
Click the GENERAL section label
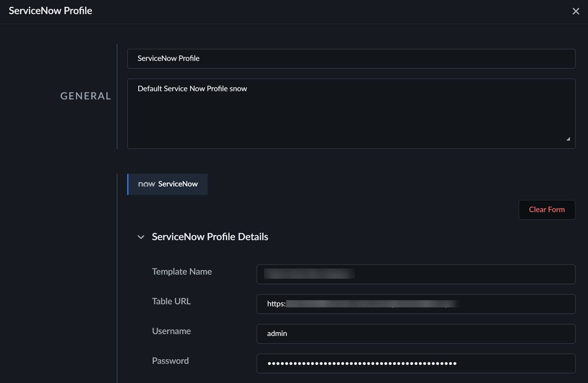click(86, 96)
